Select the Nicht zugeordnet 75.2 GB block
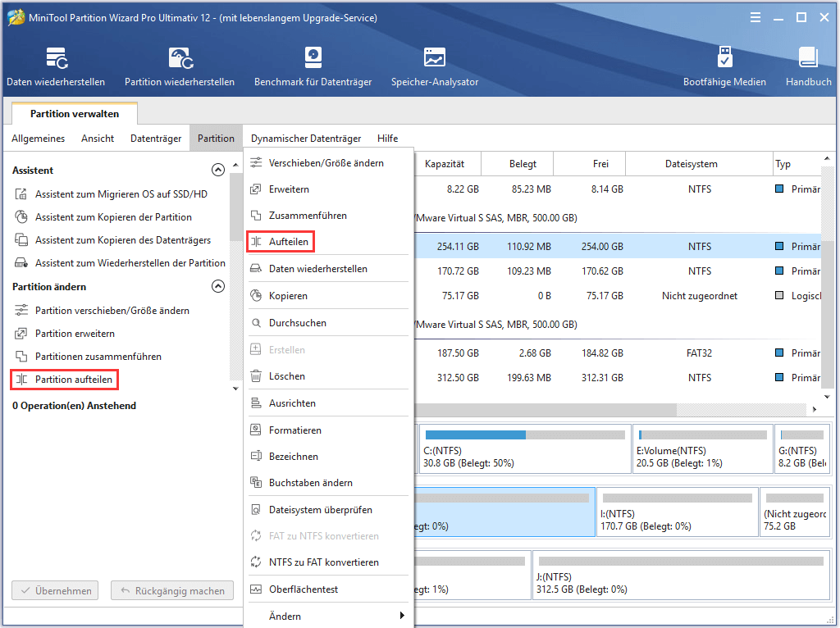The width and height of the screenshot is (840, 628). point(795,512)
